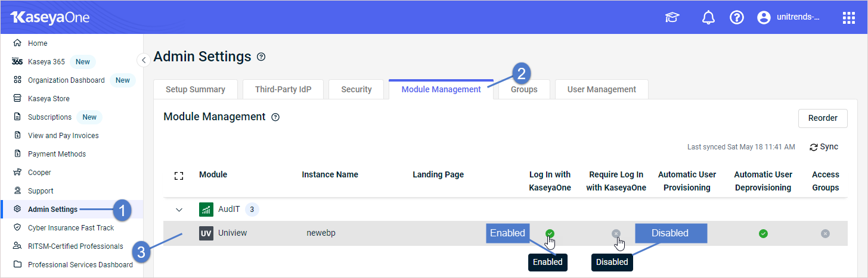
Task: Click the Payment Methods icon
Action: (17, 154)
